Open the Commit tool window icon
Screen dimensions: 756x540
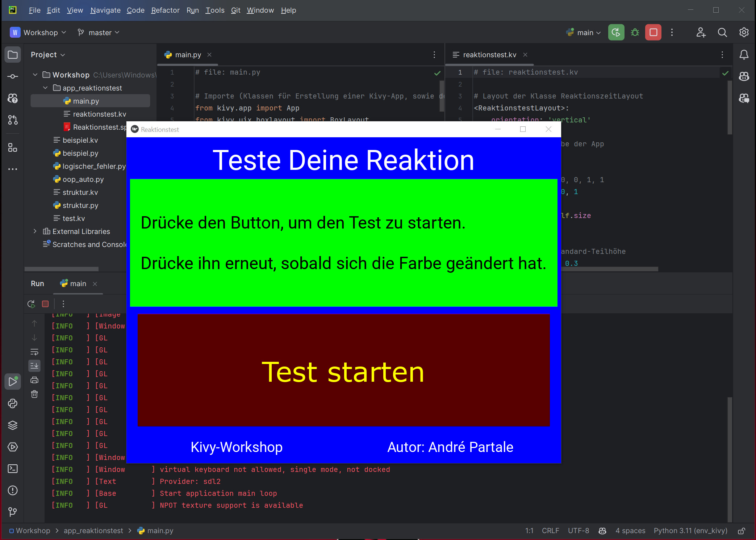coord(13,76)
